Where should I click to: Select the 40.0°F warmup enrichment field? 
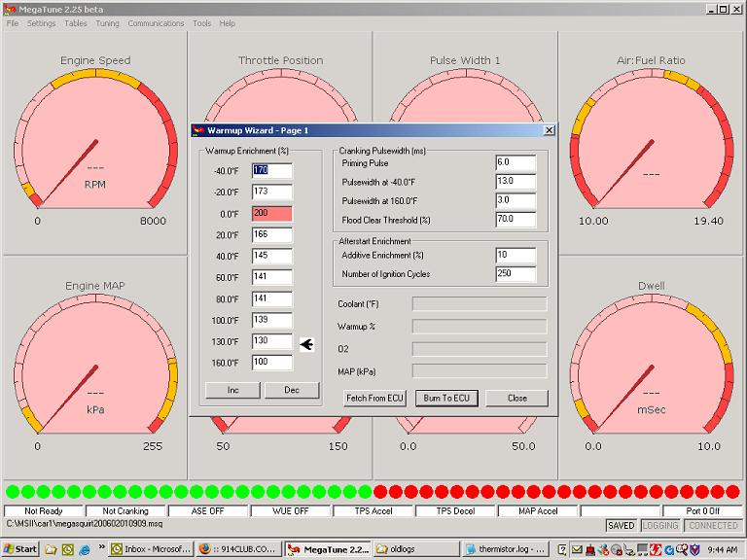(272, 256)
